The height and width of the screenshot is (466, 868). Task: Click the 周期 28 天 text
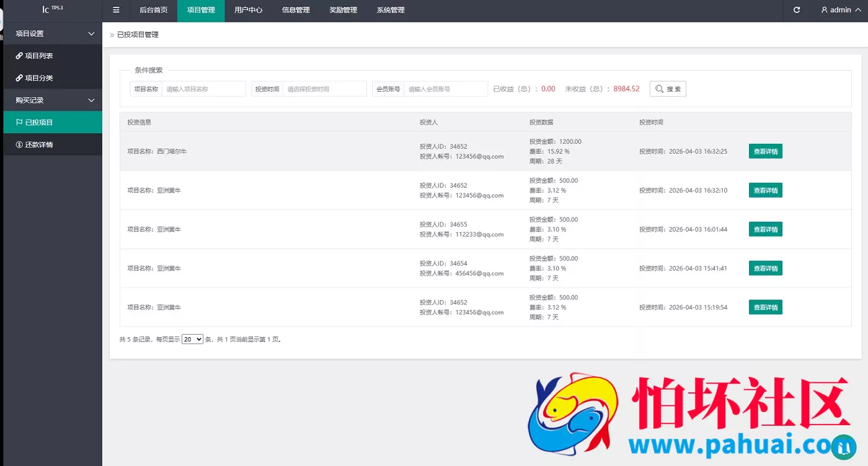tap(546, 161)
